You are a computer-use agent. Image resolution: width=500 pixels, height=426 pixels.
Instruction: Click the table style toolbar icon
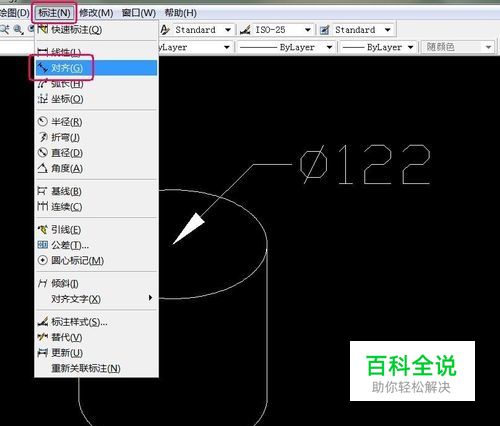(325, 30)
